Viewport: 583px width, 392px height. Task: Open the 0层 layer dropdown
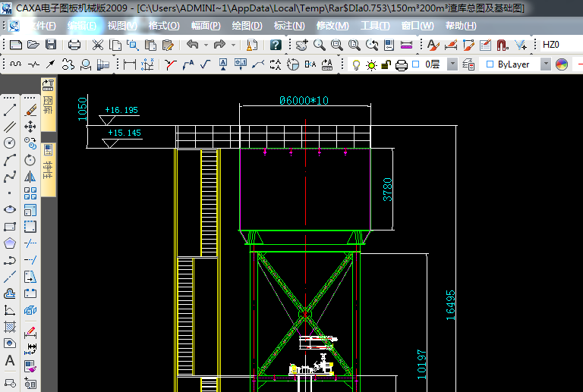pos(452,64)
